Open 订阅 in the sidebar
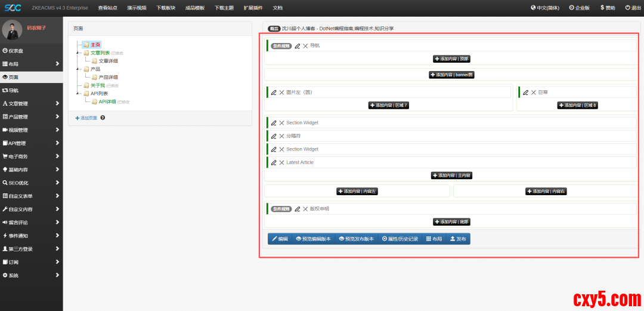644x311 pixels. click(x=32, y=262)
